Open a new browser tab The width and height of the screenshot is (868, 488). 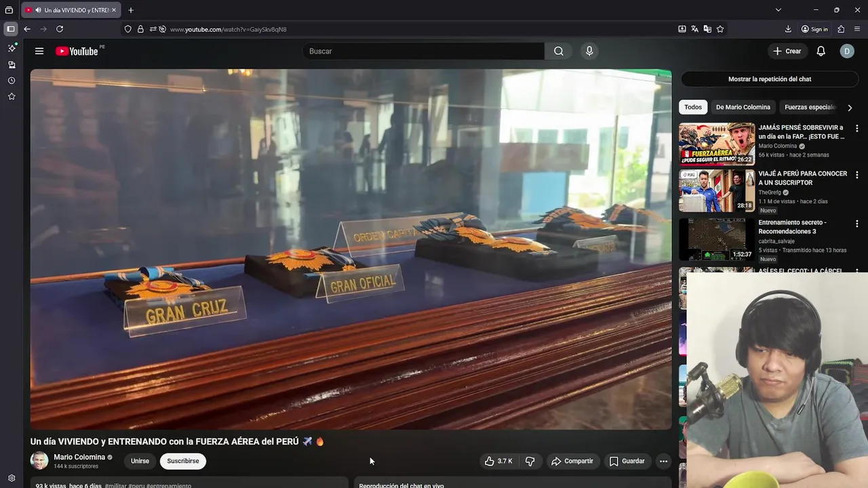click(131, 10)
